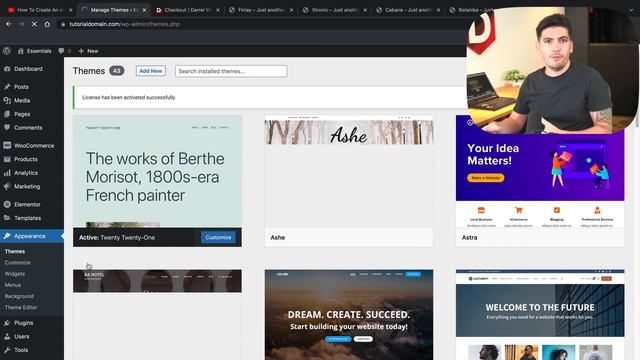Stop loading with the X button

point(34,24)
